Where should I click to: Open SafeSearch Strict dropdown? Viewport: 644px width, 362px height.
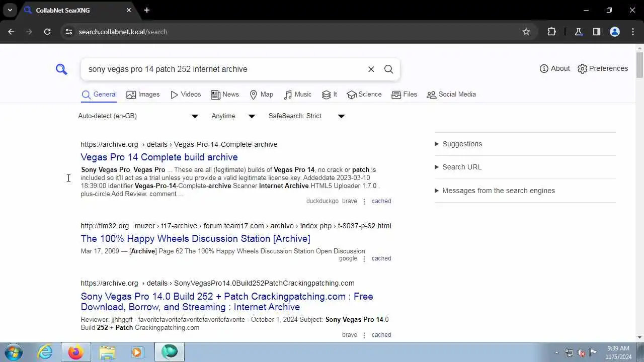306,116
